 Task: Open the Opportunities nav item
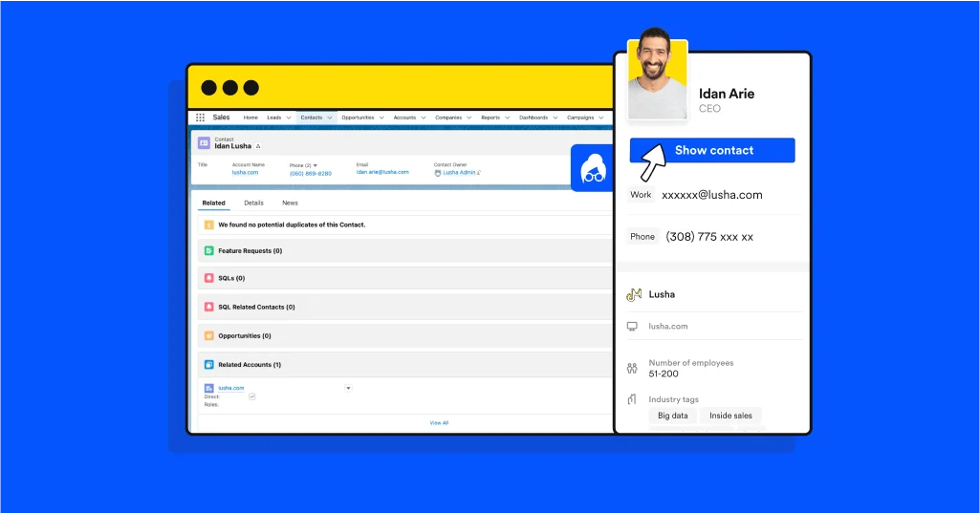click(358, 118)
